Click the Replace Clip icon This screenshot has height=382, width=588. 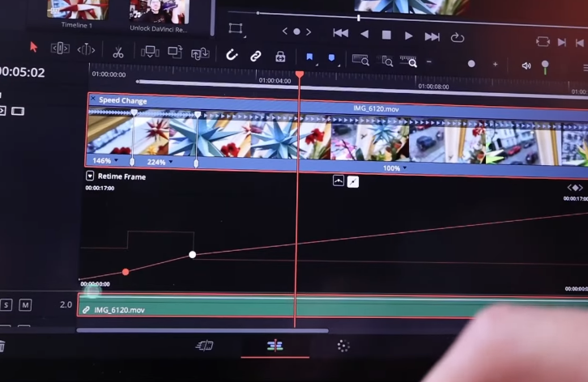click(x=200, y=53)
